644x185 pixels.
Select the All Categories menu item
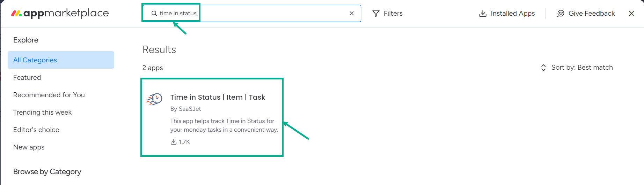tap(61, 60)
